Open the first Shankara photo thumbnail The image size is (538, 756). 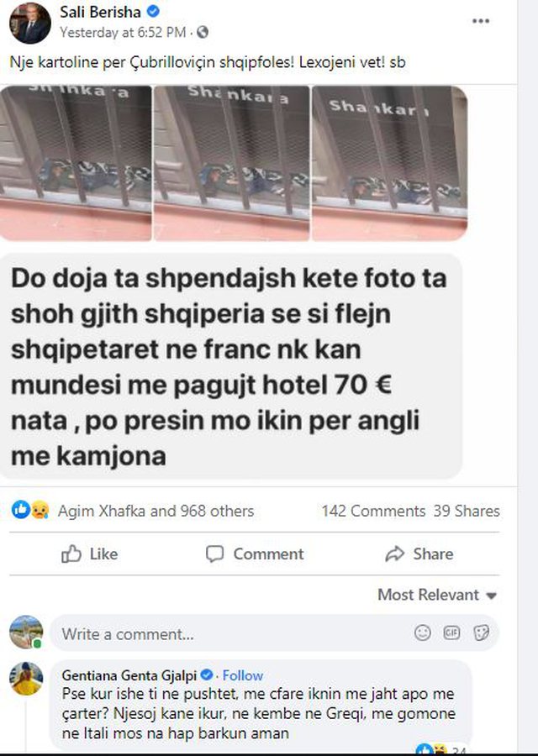(x=76, y=163)
